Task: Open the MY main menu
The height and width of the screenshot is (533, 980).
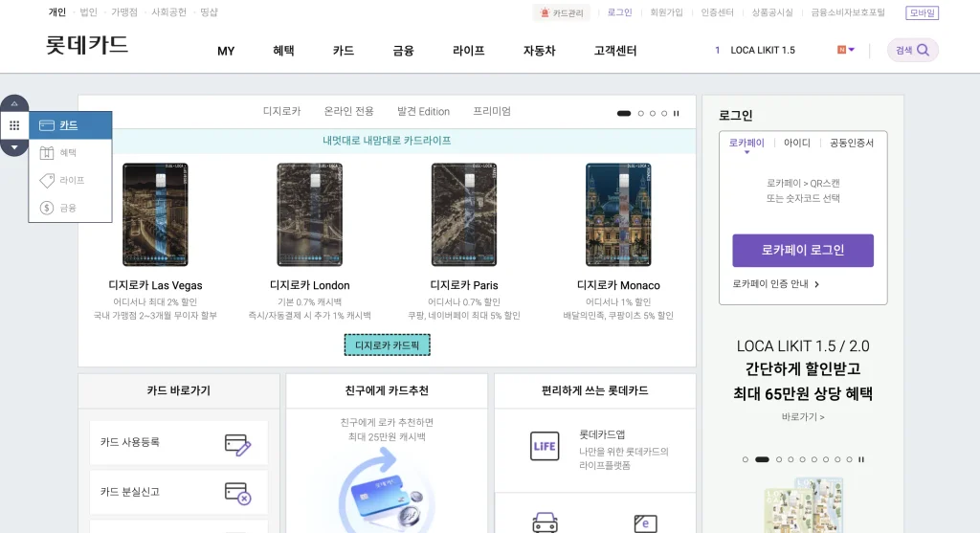Action: click(x=226, y=52)
